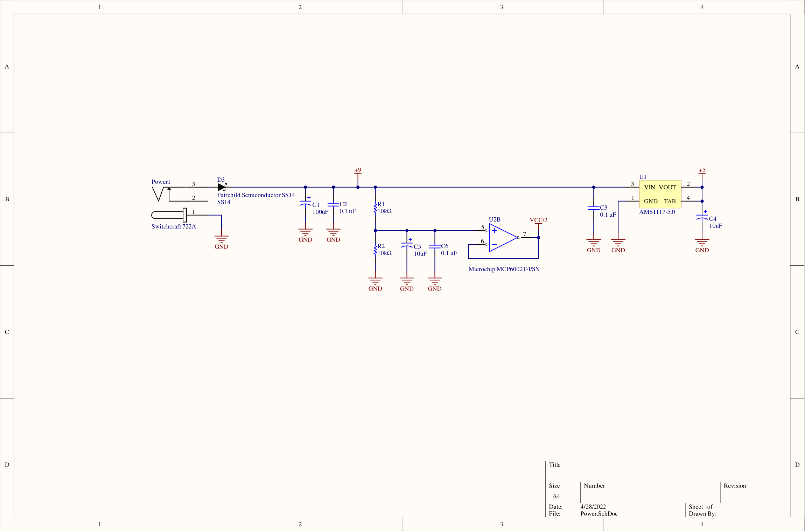Click the R1 resistor symbol

coord(375,208)
